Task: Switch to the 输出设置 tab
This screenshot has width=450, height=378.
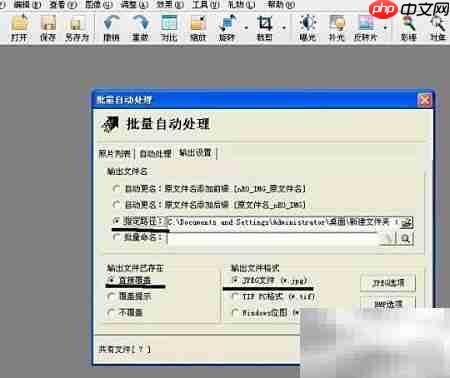Action: tap(196, 153)
